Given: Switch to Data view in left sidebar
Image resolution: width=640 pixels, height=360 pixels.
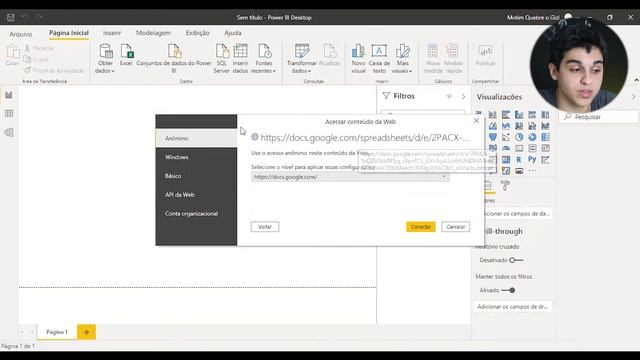Looking at the screenshot, I should pyautogui.click(x=9, y=113).
